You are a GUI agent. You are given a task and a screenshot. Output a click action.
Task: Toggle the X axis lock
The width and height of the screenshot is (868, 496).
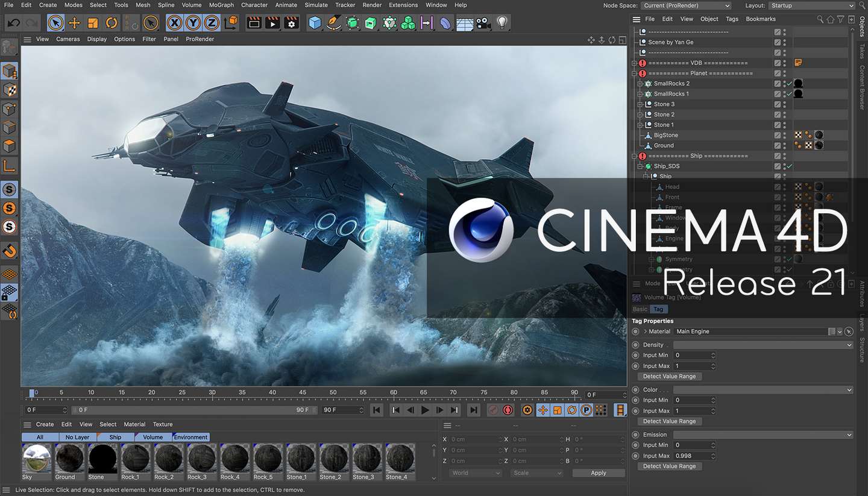(174, 24)
